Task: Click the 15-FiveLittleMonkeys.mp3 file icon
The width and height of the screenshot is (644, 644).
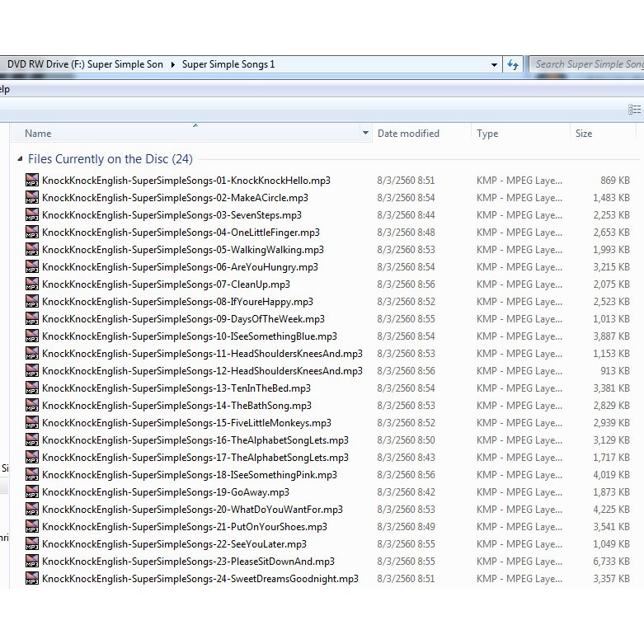Action: pos(32,423)
